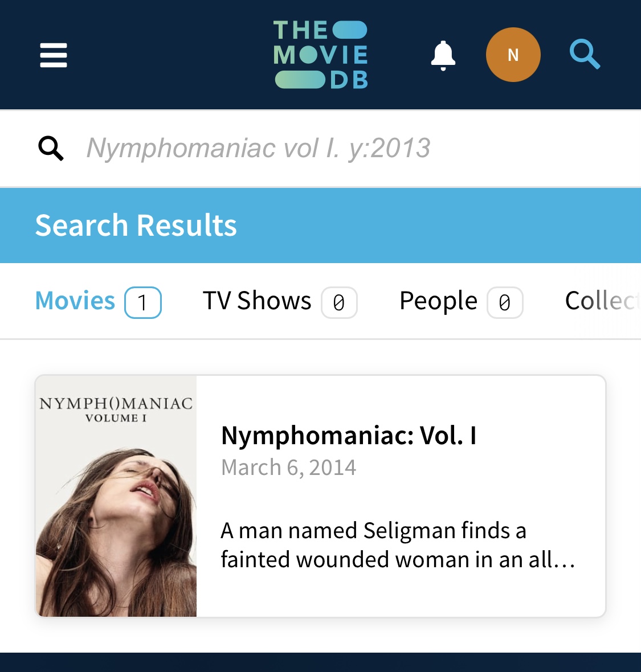The height and width of the screenshot is (672, 641).
Task: Click the black magnifier beside search field
Action: (x=51, y=148)
